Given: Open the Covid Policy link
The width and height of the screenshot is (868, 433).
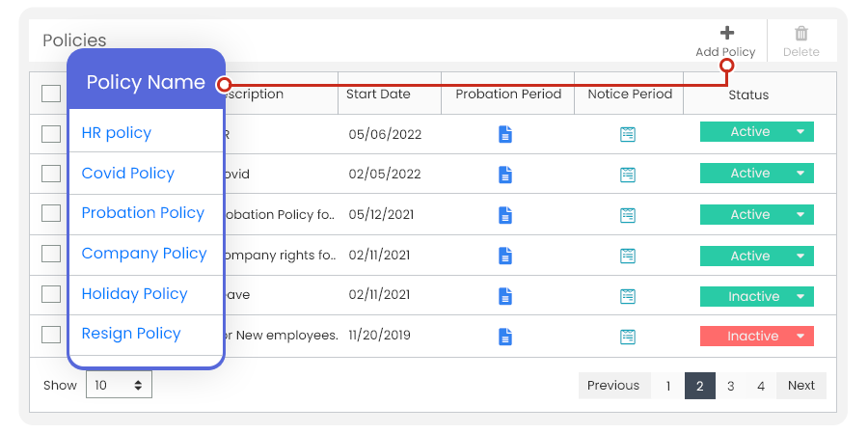Looking at the screenshot, I should [x=128, y=174].
